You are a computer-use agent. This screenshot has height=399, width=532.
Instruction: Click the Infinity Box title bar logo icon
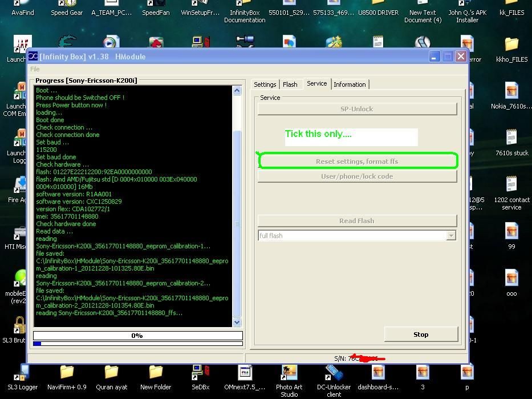[x=33, y=57]
